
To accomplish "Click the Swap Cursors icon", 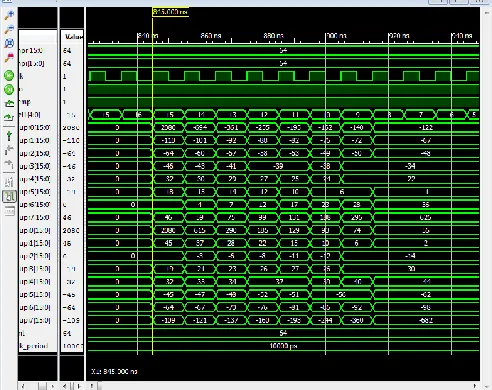I will point(9,182).
